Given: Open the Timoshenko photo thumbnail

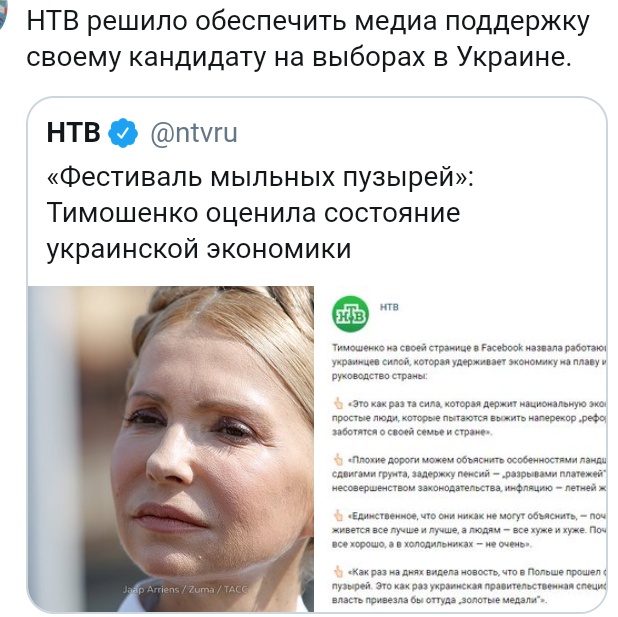Looking at the screenshot, I should 171,449.
